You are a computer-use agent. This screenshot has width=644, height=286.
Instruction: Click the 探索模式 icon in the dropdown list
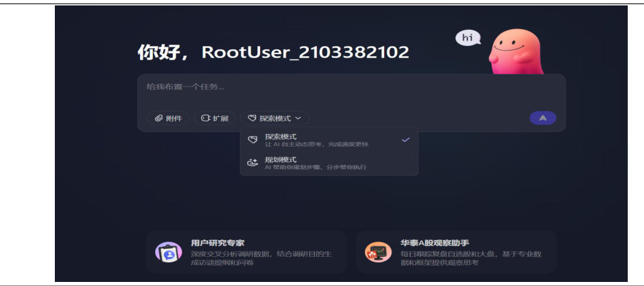click(x=253, y=140)
